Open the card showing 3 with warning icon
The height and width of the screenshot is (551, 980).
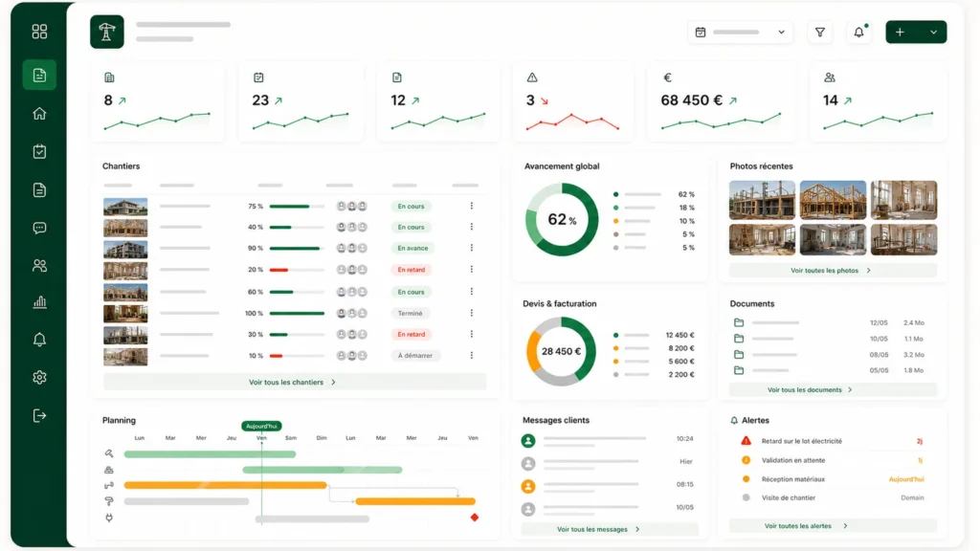tap(572, 102)
